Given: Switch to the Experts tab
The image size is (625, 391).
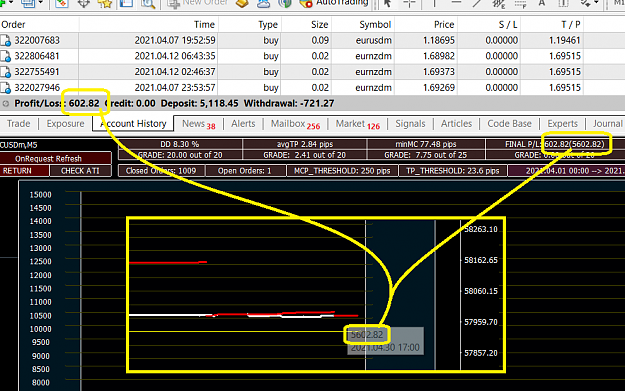Looking at the screenshot, I should pos(562,124).
